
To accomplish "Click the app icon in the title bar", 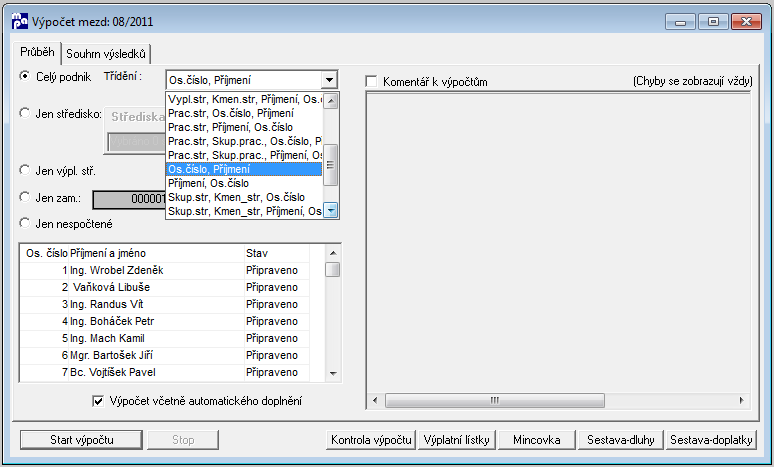I will pyautogui.click(x=19, y=21).
